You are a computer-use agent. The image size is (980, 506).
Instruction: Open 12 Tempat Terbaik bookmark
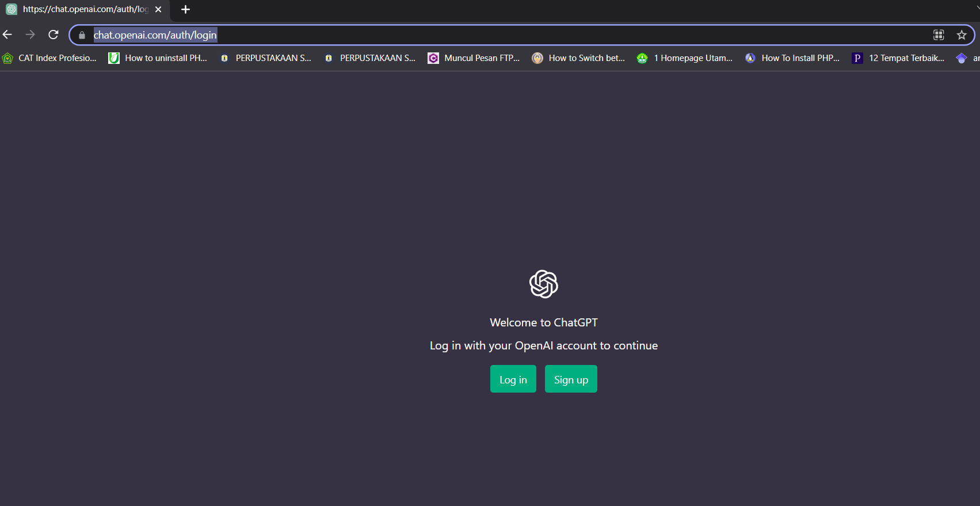(898, 58)
